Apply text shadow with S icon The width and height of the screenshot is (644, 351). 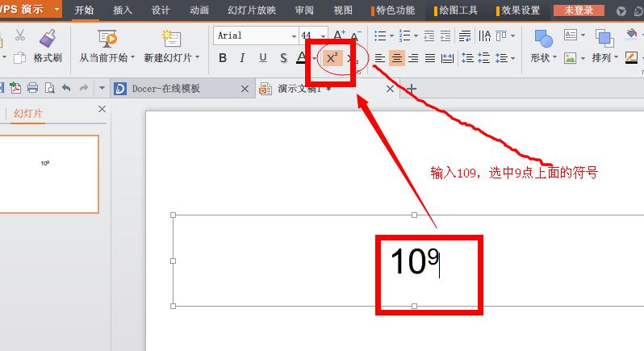coord(283,58)
